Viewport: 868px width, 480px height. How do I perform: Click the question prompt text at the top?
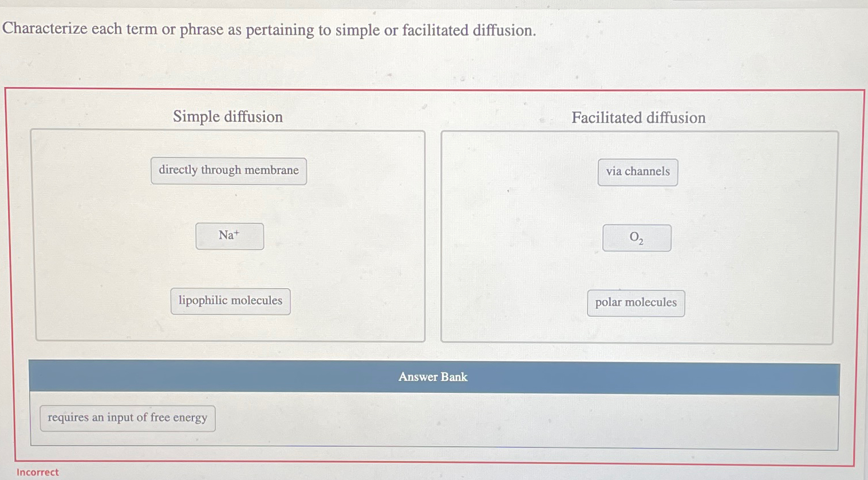[x=269, y=30]
